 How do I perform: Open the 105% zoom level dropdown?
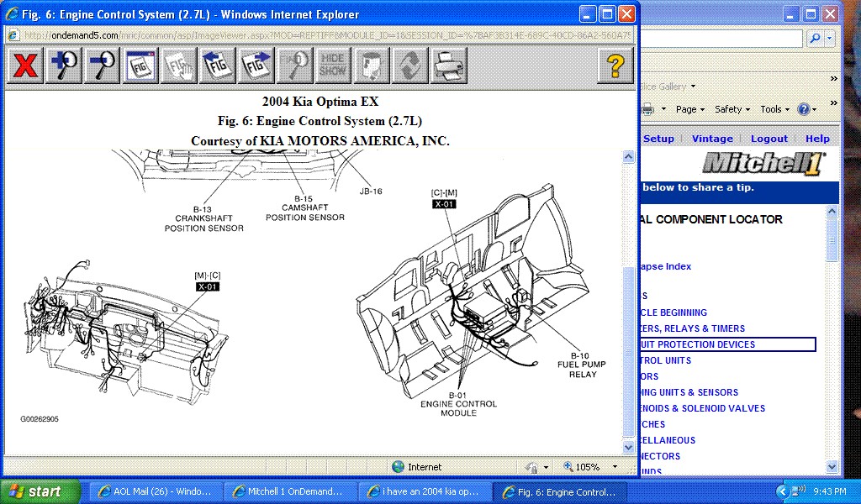click(615, 467)
